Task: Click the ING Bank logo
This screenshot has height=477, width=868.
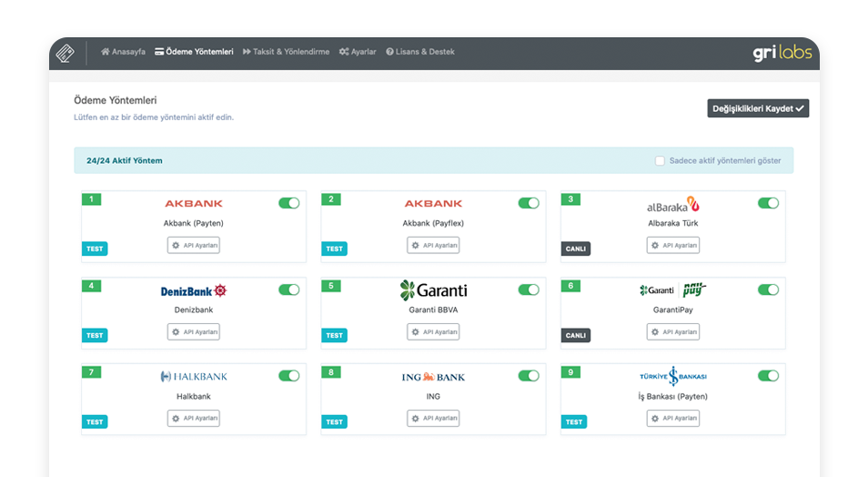Action: point(433,377)
